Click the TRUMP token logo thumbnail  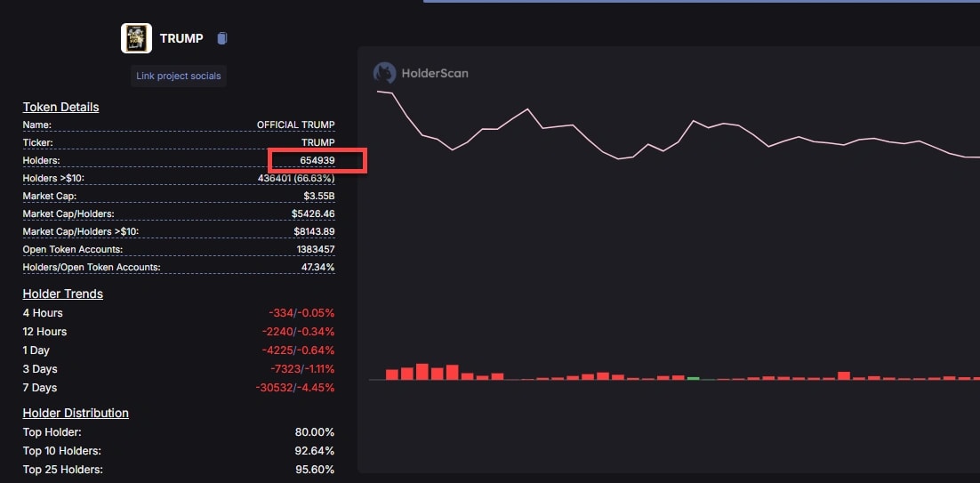(136, 38)
